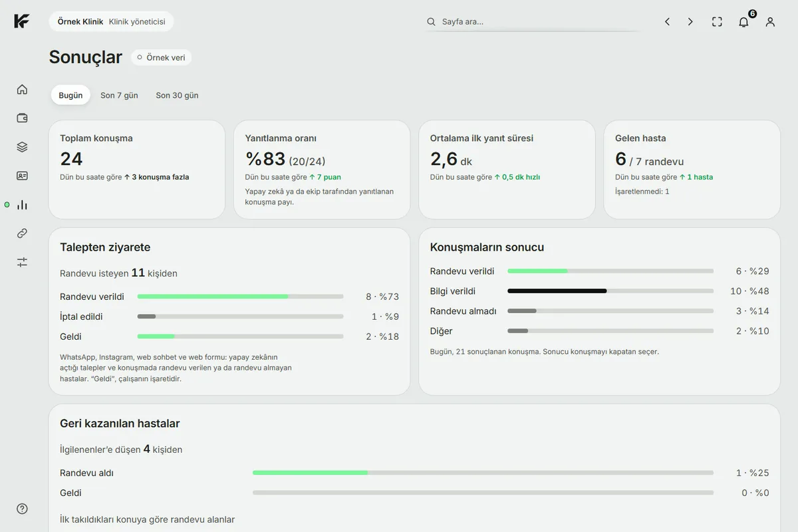The width and height of the screenshot is (798, 532).
Task: Toggle fullscreen mode icon
Action: (x=717, y=22)
